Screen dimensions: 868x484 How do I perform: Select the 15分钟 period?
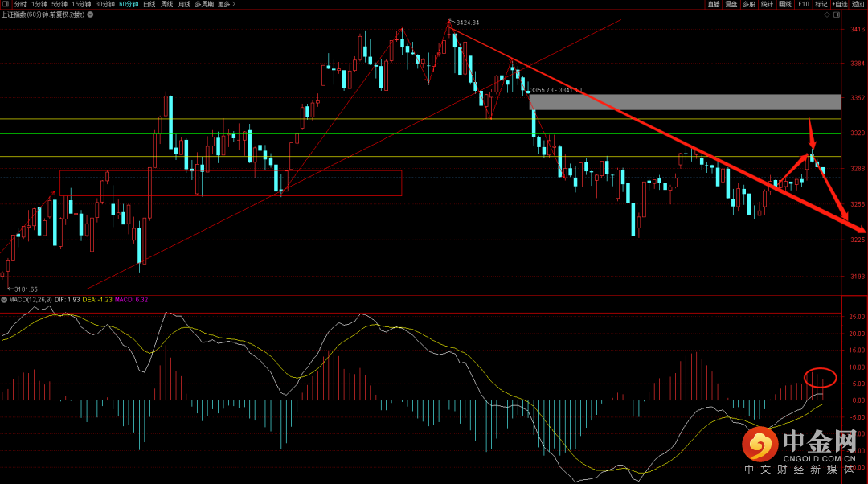(81, 4)
